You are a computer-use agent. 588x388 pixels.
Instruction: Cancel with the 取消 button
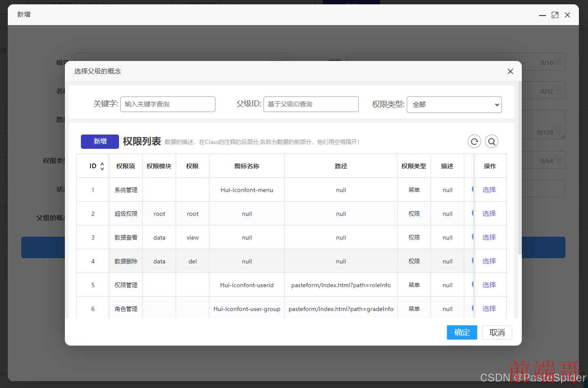tap(497, 332)
